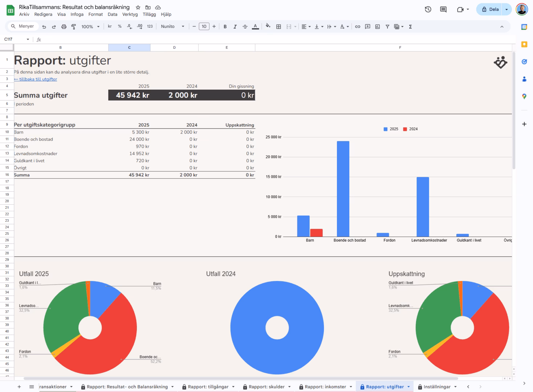
Task: Click the borders grid icon
Action: (278, 26)
